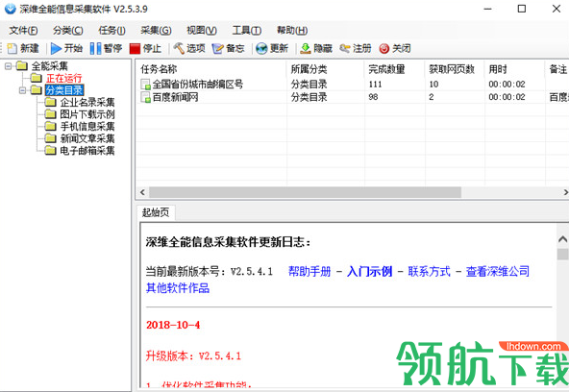Click the start page vertical scrollbar thumb
The height and width of the screenshot is (392, 569).
click(x=563, y=255)
